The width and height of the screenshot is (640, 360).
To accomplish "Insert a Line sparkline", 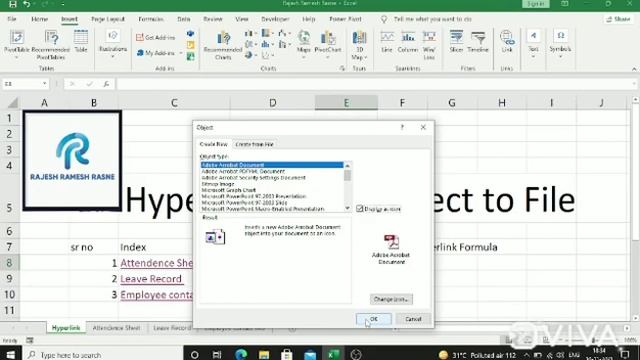I will [387, 42].
